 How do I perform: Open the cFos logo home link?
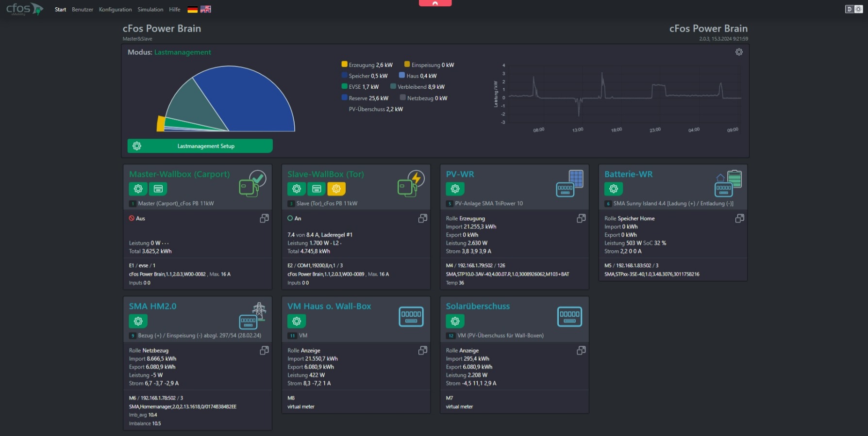(25, 9)
